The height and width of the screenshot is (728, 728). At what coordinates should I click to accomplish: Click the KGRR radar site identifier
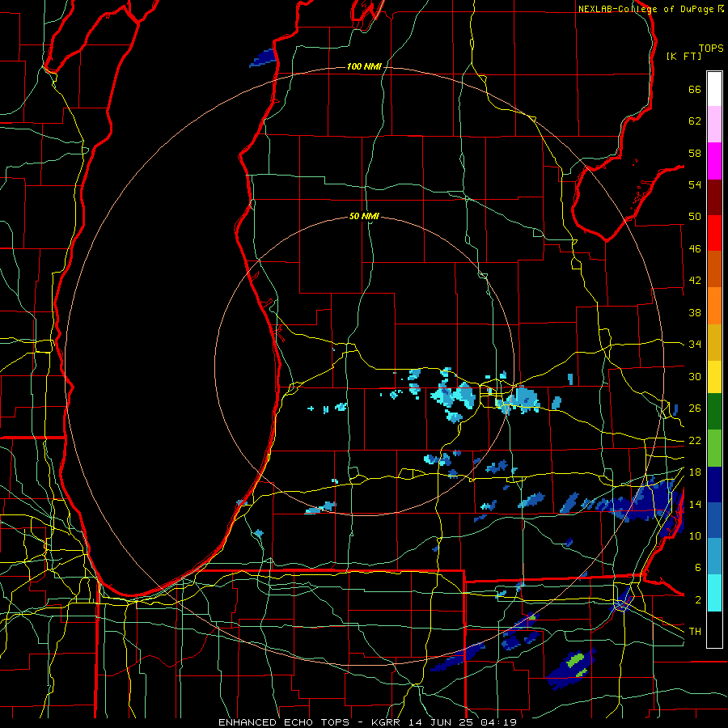click(386, 722)
